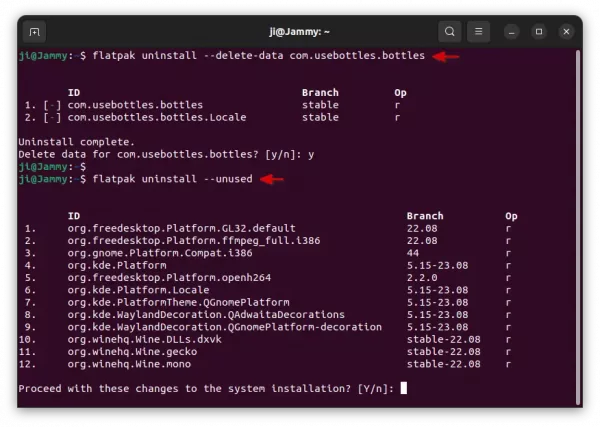Click the red arrow beside com.usebottles.bottles command
The image size is (600, 427).
[445, 56]
